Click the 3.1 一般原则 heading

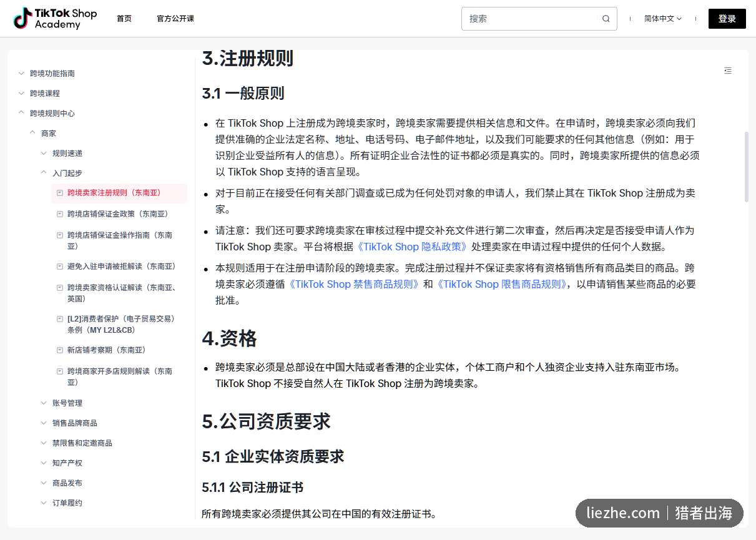click(243, 94)
